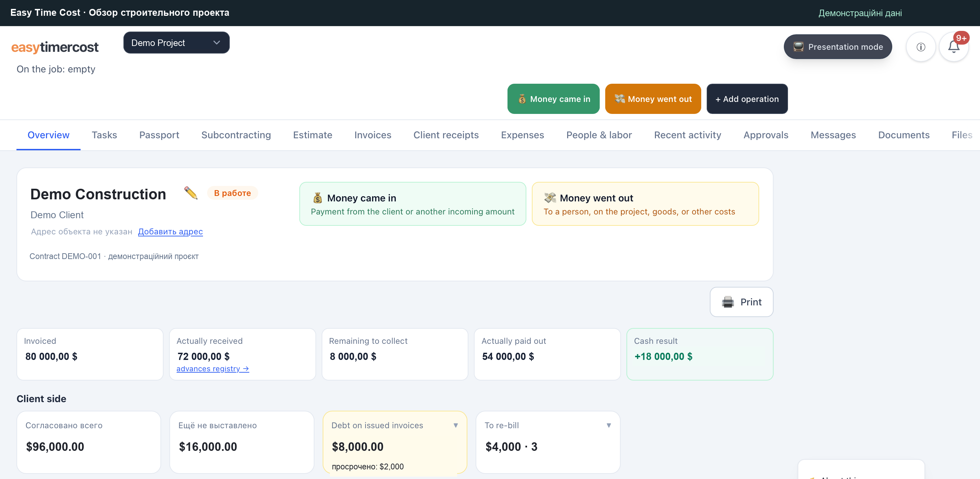This screenshot has height=479, width=980.
Task: Click the money bag icon in the Money came in card
Action: click(x=317, y=198)
